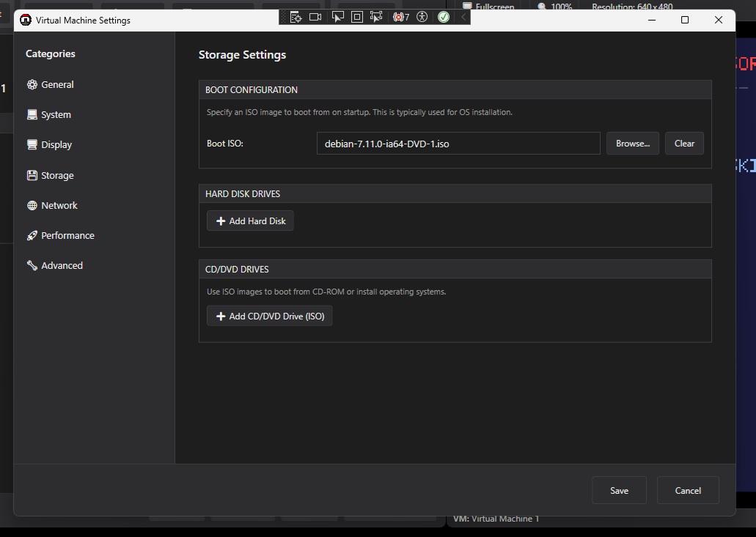Click the Boot ISO path field

[x=458, y=144]
